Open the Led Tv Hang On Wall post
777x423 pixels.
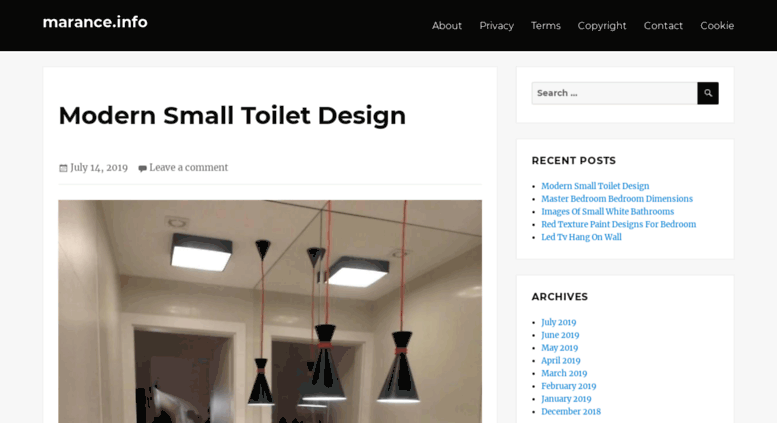click(x=581, y=237)
